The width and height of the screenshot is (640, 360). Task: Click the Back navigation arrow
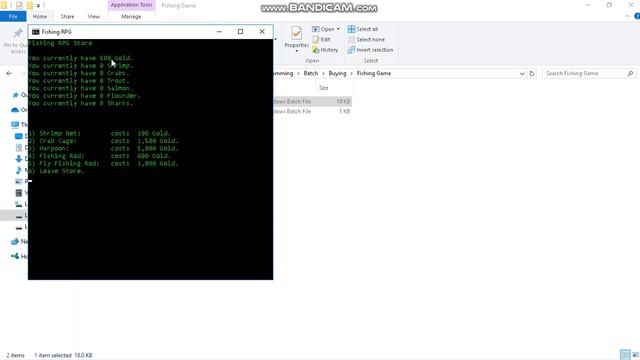tap(9, 73)
